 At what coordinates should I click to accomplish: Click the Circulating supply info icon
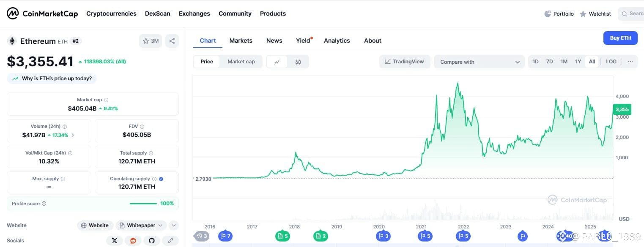[154, 179]
